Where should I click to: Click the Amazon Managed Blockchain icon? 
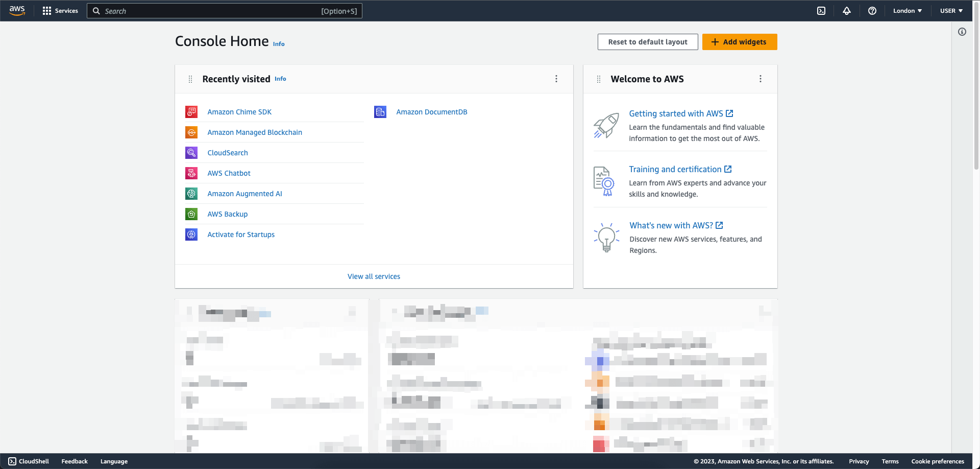pos(191,132)
